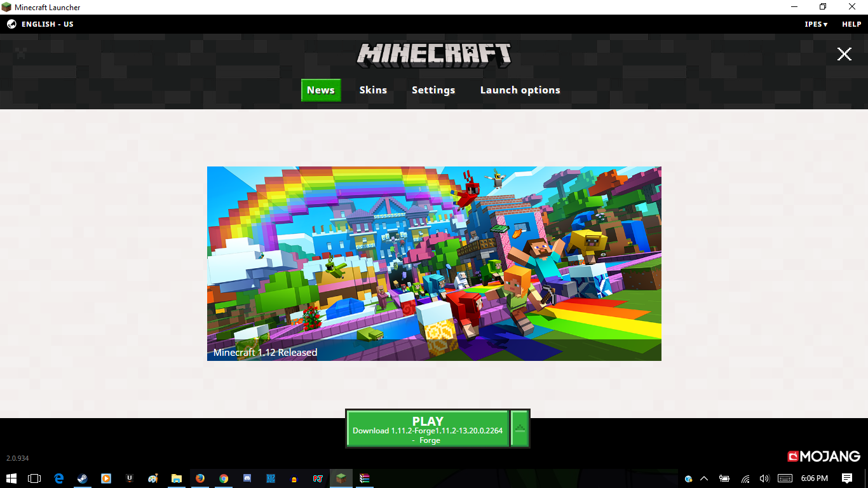
Task: Click the green PLAY button
Action: pyautogui.click(x=428, y=428)
